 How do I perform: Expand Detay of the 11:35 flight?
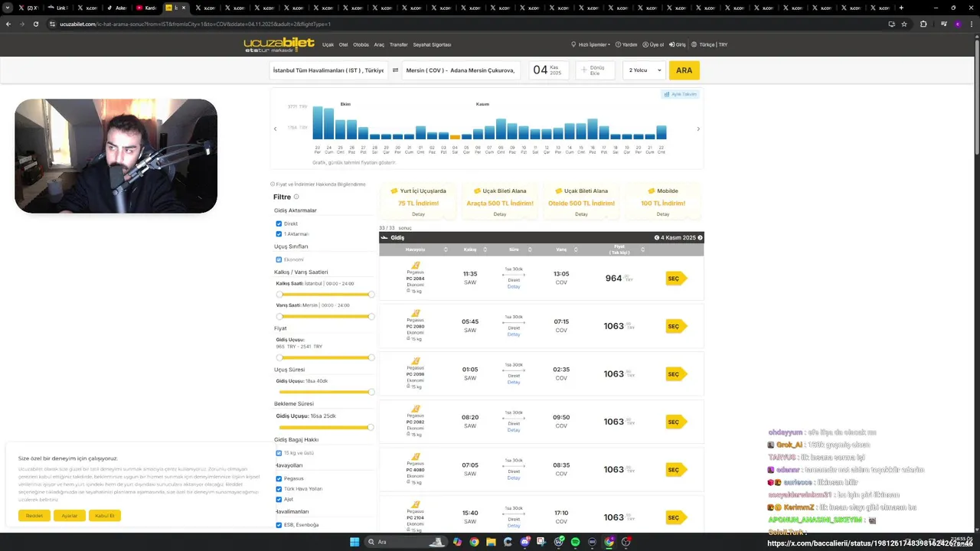tap(514, 286)
